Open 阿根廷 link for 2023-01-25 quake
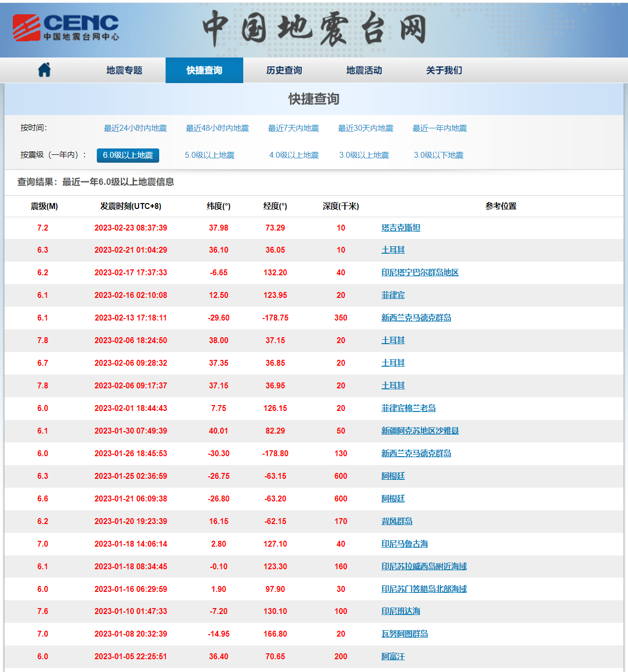This screenshot has width=628, height=672. [393, 476]
